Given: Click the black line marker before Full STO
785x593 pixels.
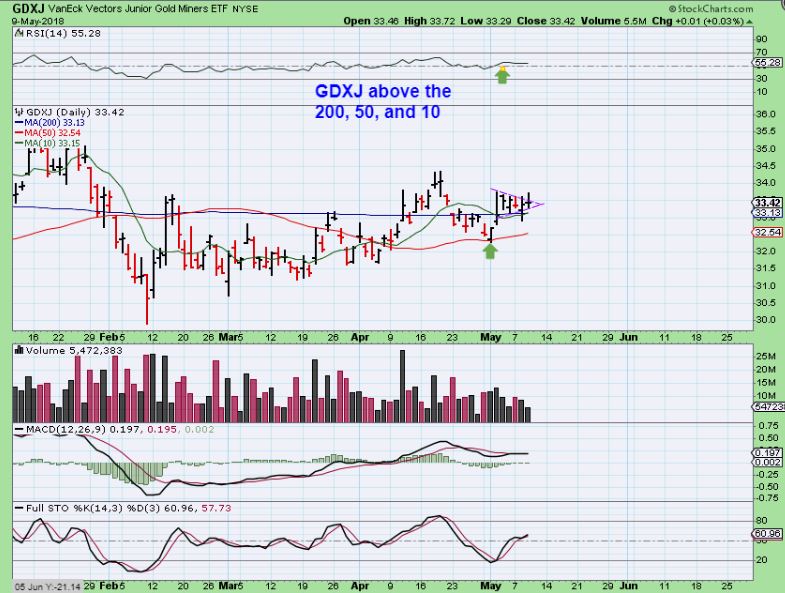Looking at the screenshot, I should (x=20, y=508).
